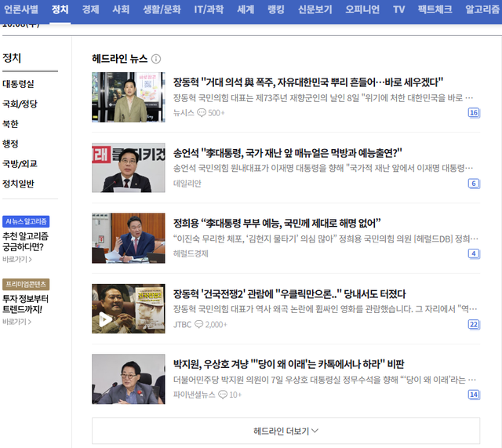Select 정치일반 in the sidebar

point(18,184)
